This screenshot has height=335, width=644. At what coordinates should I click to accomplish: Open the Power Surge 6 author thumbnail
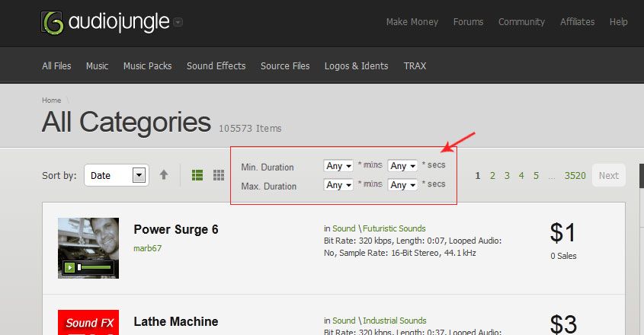click(88, 248)
